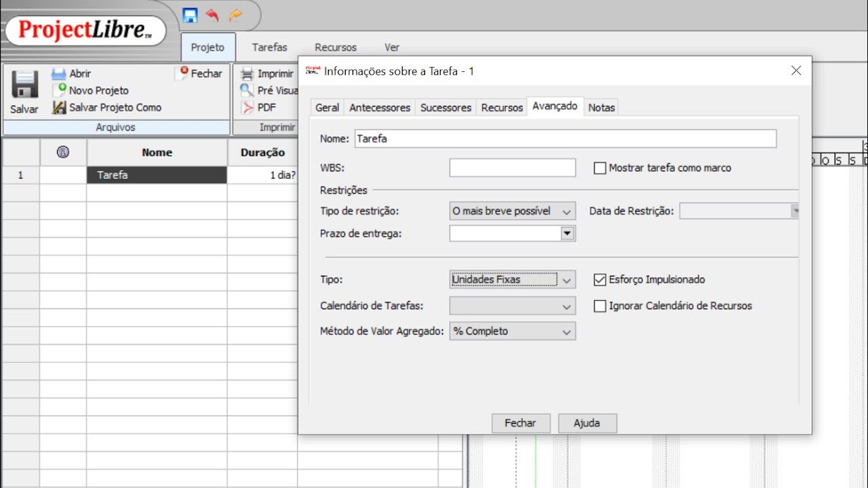Screen dimensions: 868x488
Task: Open the Método de Valor Agregado dropdown
Action: tap(513, 331)
